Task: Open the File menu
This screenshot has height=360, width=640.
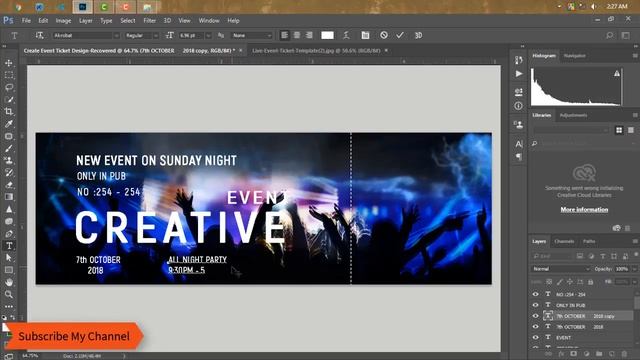Action: pyautogui.click(x=26, y=20)
